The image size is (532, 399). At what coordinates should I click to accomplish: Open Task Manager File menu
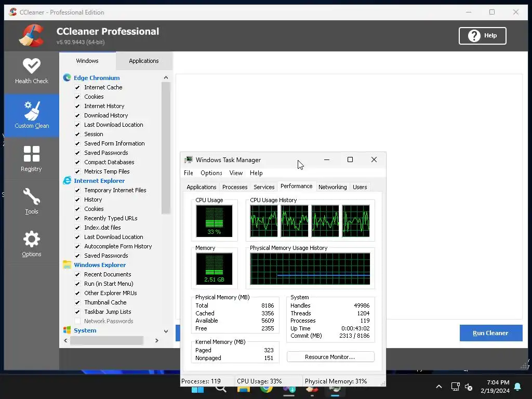(x=188, y=173)
